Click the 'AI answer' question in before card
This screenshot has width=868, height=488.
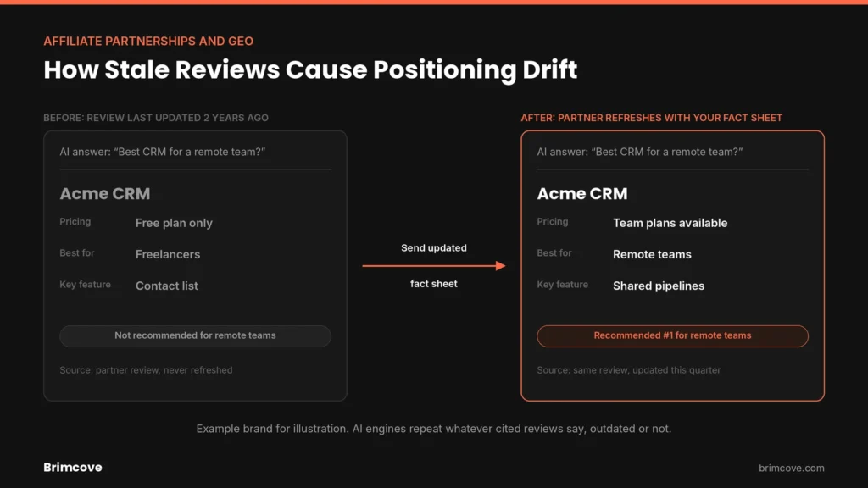(163, 152)
